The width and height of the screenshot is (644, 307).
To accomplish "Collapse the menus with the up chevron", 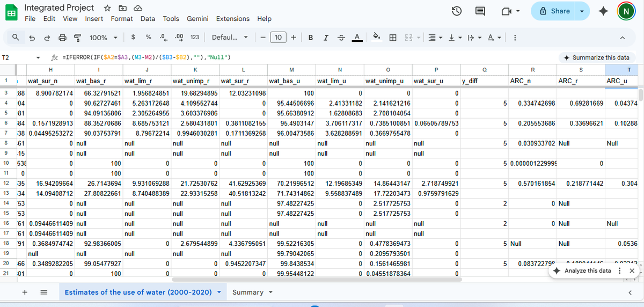I will [622, 38].
